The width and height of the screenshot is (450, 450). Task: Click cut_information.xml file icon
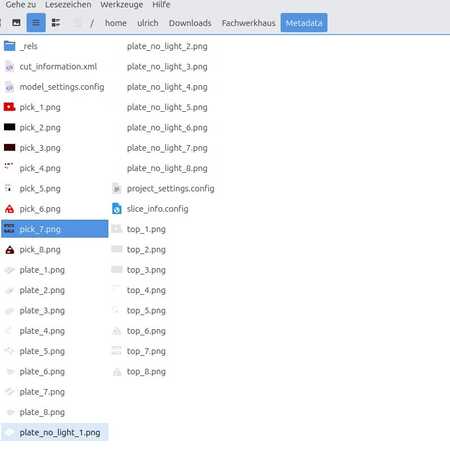(10, 67)
